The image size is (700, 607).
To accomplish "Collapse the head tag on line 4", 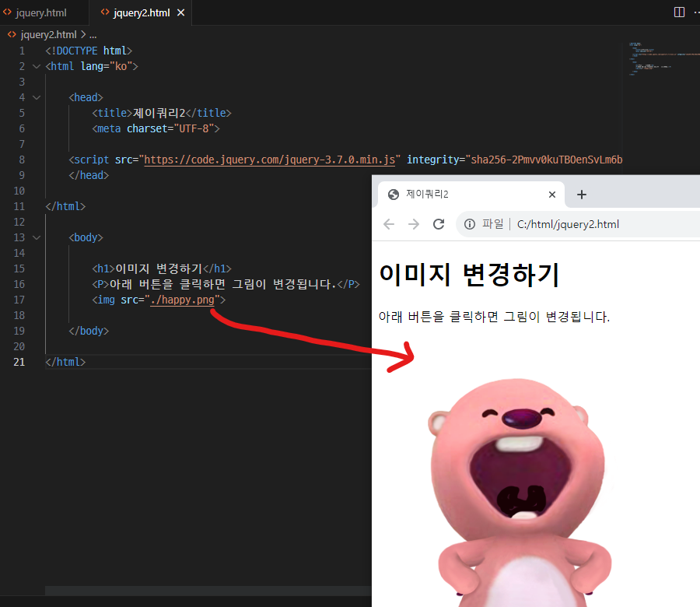I will point(37,97).
